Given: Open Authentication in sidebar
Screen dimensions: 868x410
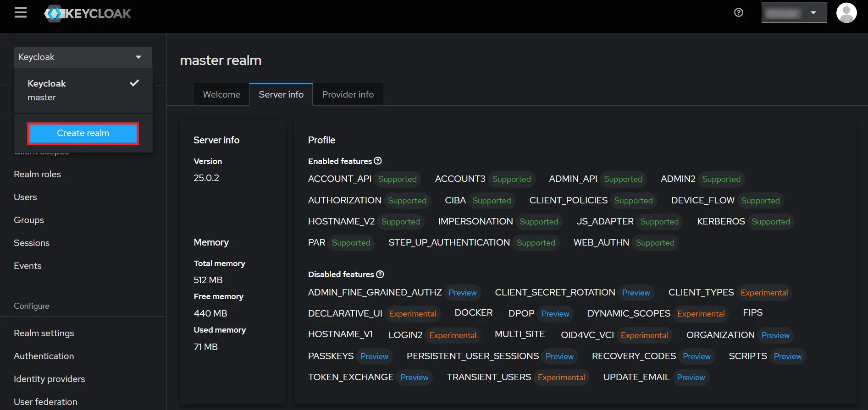Looking at the screenshot, I should [44, 356].
